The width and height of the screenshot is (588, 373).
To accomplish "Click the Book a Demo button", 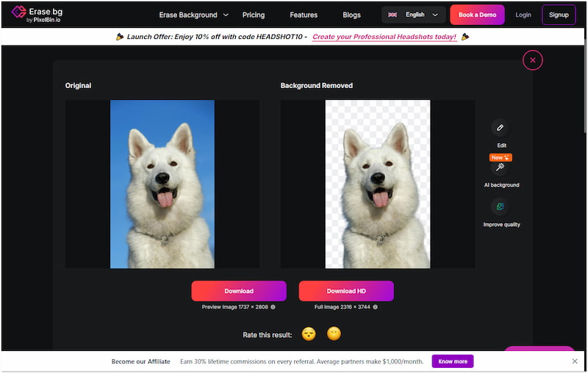I will [477, 15].
